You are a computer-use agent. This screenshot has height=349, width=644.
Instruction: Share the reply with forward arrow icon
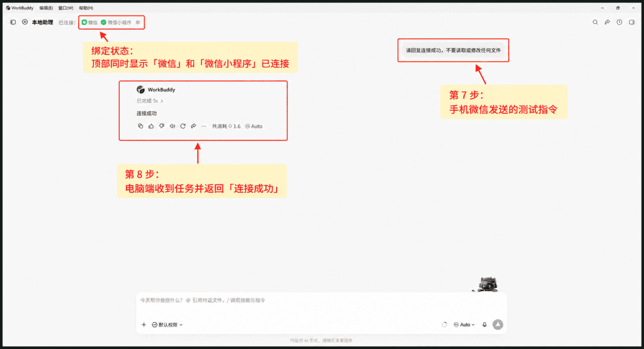(x=193, y=126)
